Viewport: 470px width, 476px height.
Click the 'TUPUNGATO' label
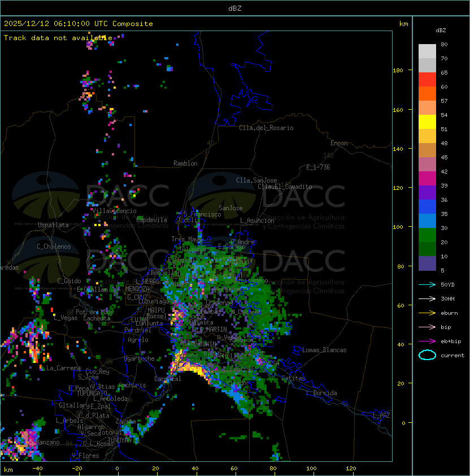coord(92,393)
